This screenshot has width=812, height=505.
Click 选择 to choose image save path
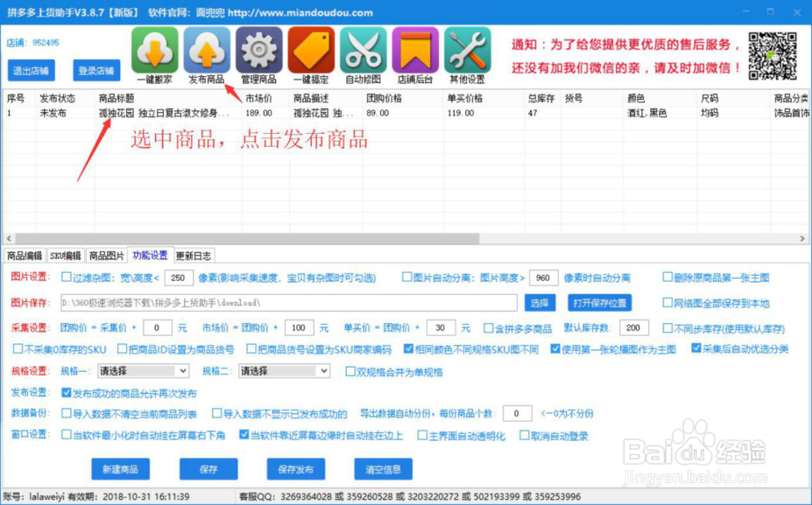pos(540,303)
